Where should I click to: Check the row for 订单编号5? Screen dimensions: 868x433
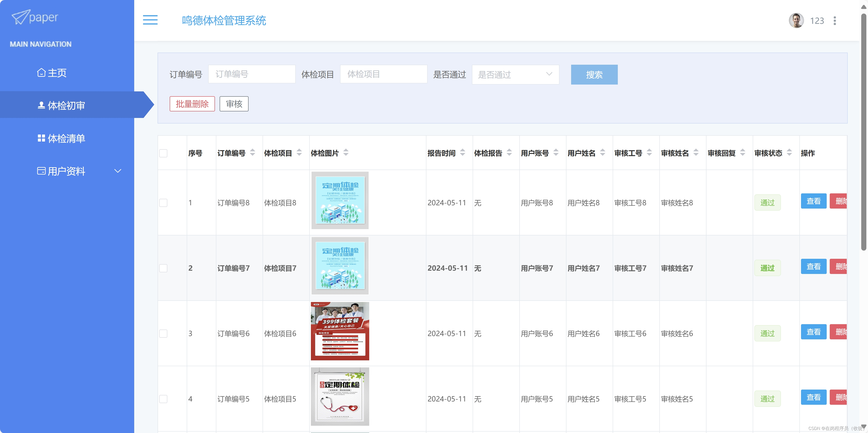click(163, 399)
